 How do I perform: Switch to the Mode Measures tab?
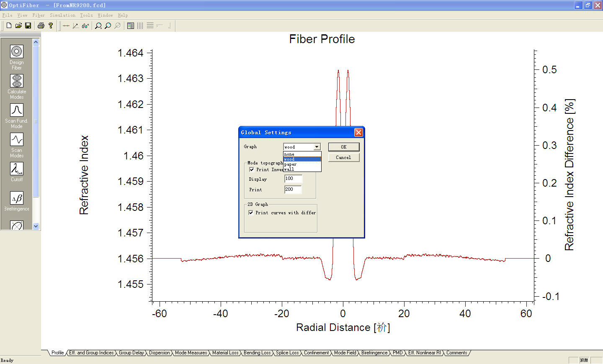coord(191,353)
